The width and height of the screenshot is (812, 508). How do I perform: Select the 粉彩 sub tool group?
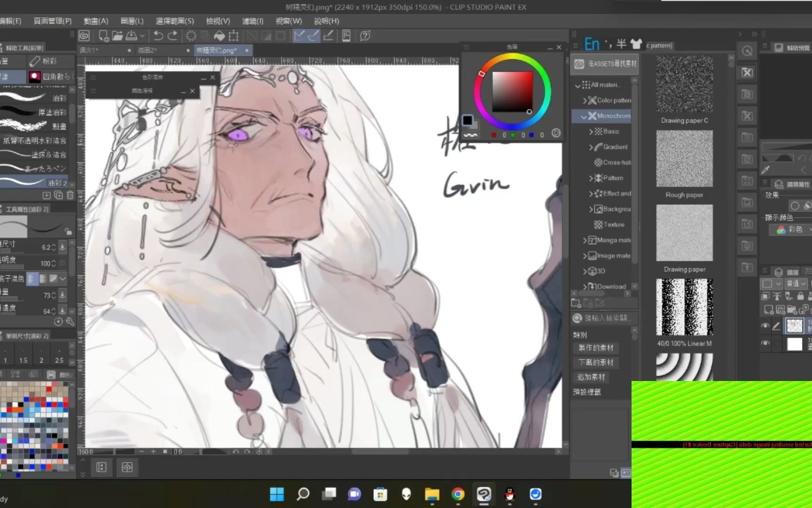[x=50, y=61]
